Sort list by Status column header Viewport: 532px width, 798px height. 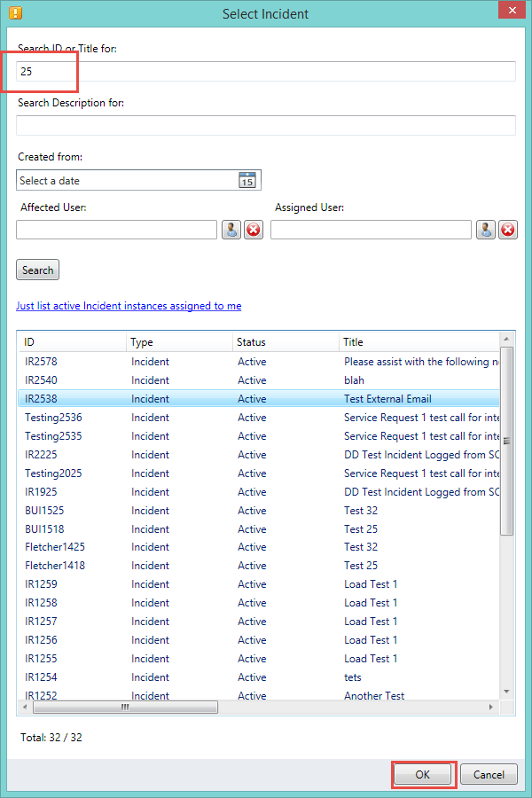pos(284,342)
